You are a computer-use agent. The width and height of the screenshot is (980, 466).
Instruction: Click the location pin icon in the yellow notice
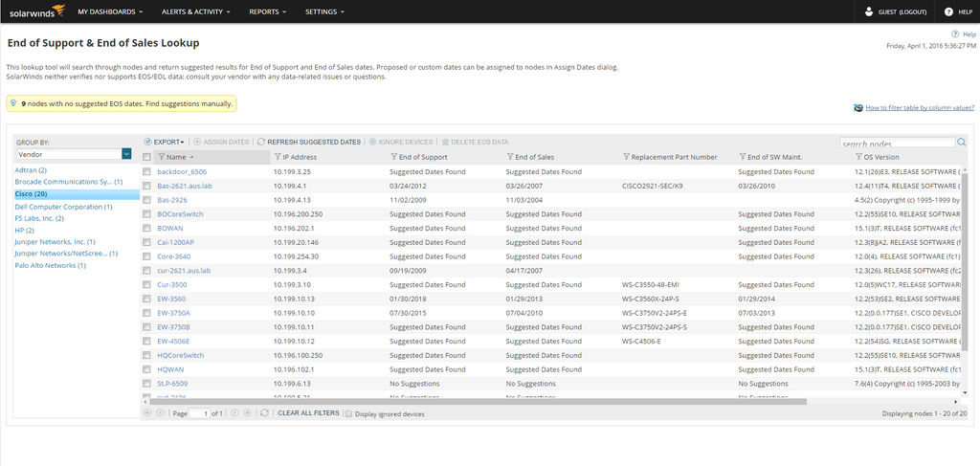click(13, 103)
